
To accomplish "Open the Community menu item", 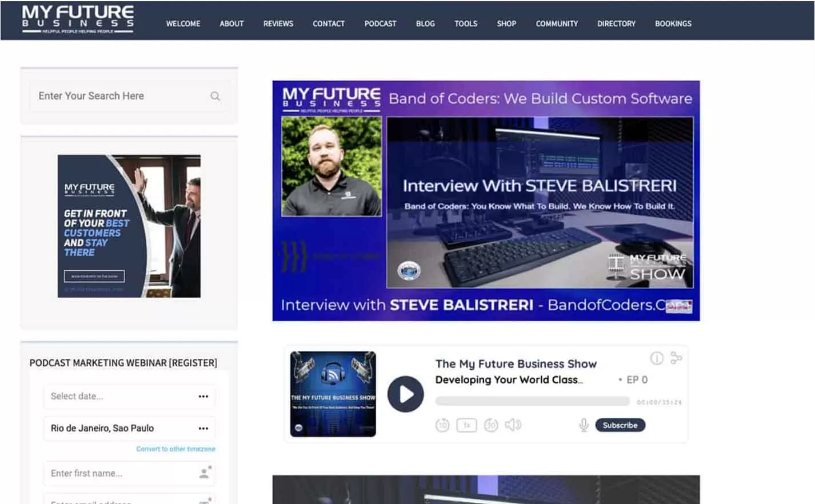I will pyautogui.click(x=557, y=23).
